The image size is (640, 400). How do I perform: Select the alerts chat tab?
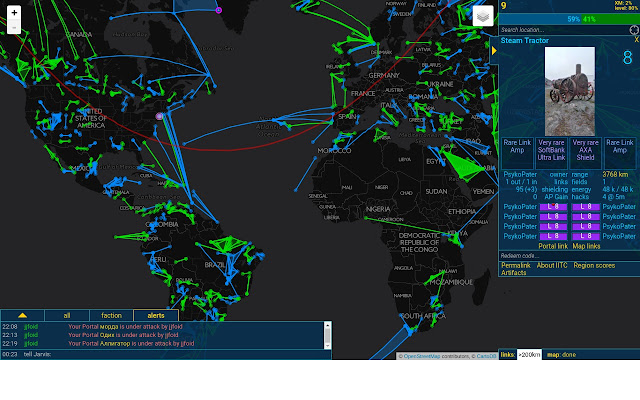(x=156, y=315)
